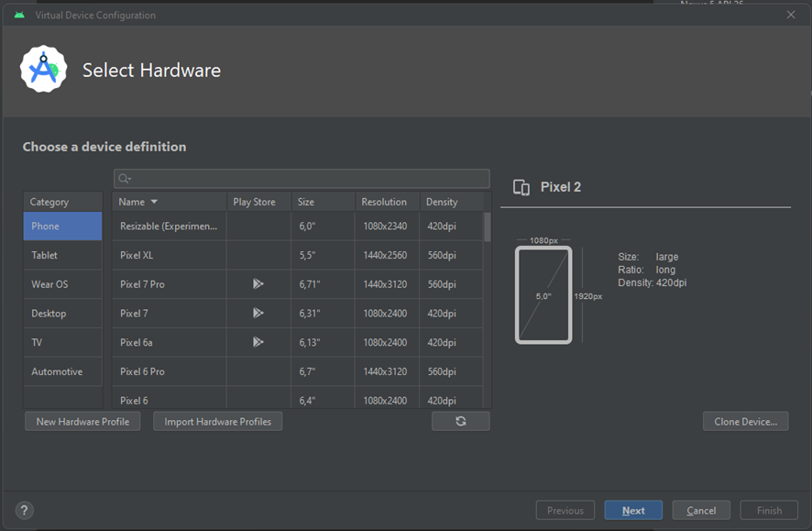The image size is (812, 531).
Task: Open help with the question mark icon
Action: [x=25, y=510]
